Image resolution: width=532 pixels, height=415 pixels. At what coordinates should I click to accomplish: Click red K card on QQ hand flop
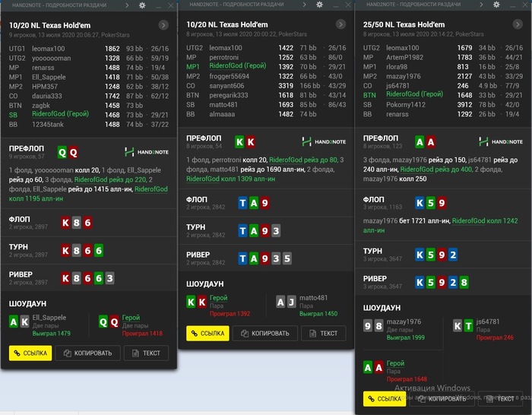65,223
